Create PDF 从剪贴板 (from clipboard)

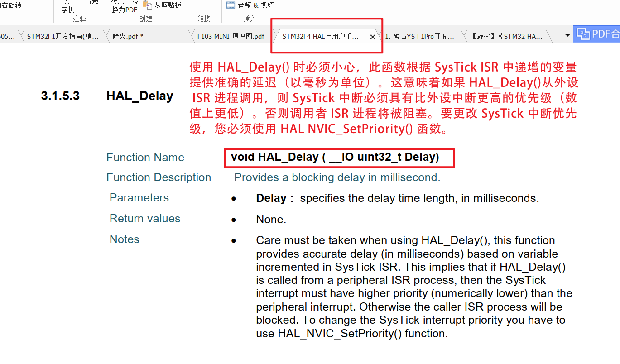pyautogui.click(x=161, y=5)
